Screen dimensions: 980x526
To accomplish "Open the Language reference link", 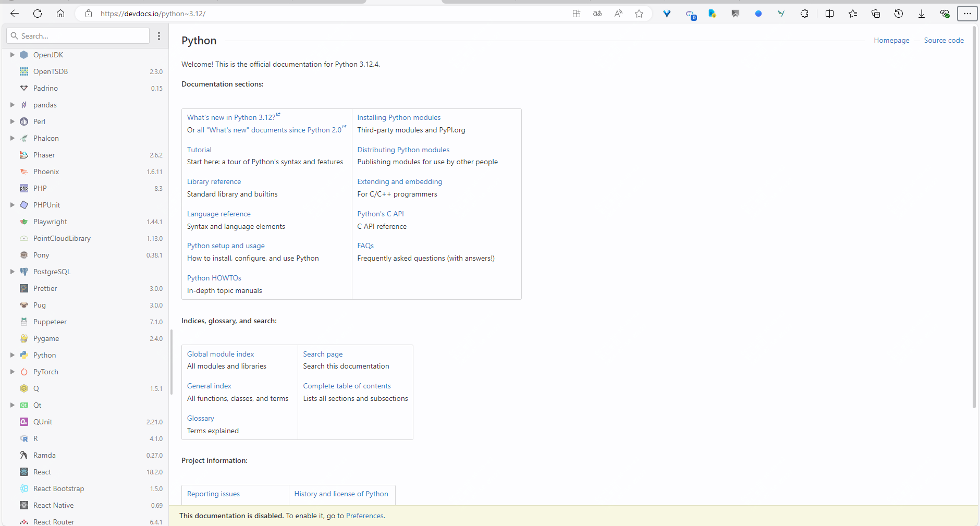I will click(x=219, y=214).
